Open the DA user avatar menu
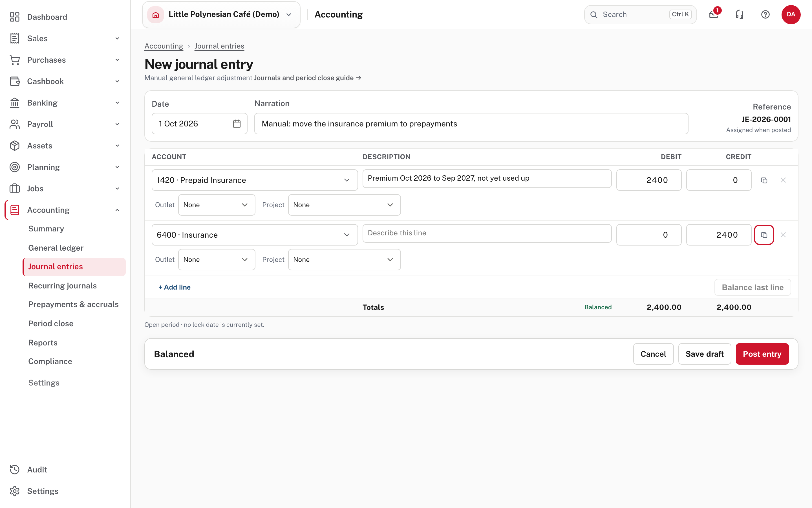Screen dimensions: 812x508 [x=791, y=14]
